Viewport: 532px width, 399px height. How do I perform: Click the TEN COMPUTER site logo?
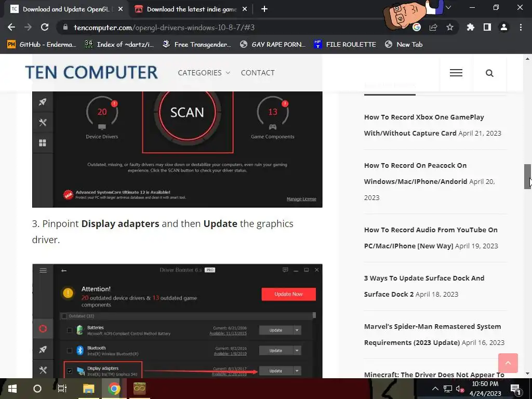pos(91,73)
